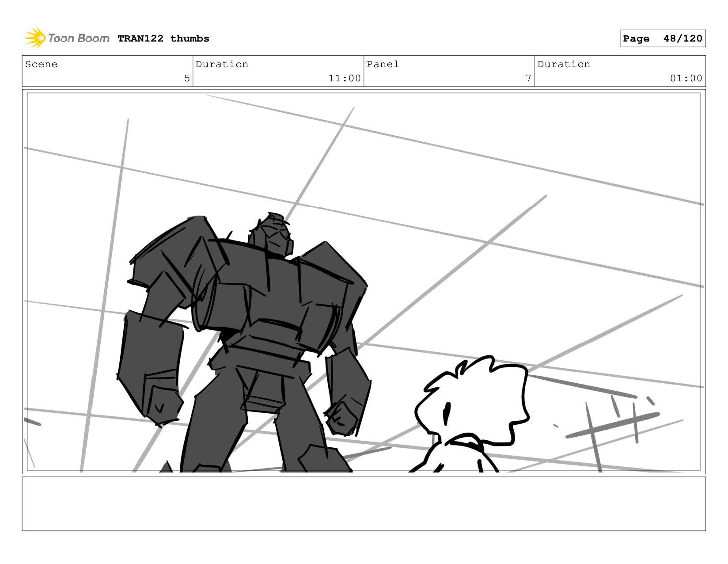Select panel number value '7'
This screenshot has height=564, width=728.
528,78
